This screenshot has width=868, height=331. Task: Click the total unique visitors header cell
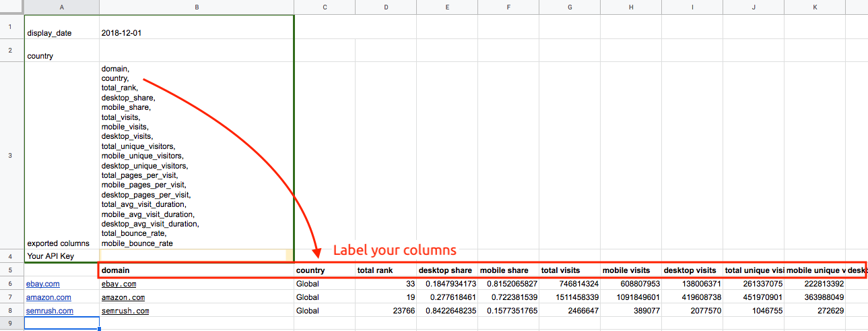[x=754, y=270]
